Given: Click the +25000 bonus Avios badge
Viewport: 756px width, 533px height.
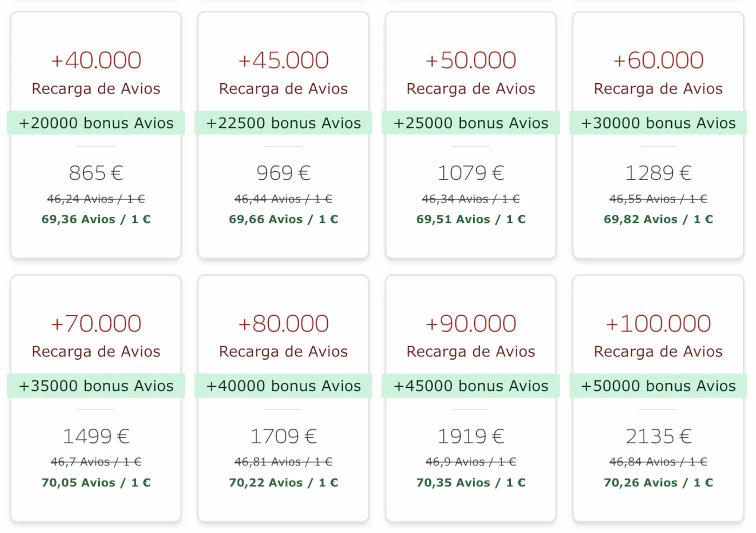Looking at the screenshot, I should coord(470,123).
